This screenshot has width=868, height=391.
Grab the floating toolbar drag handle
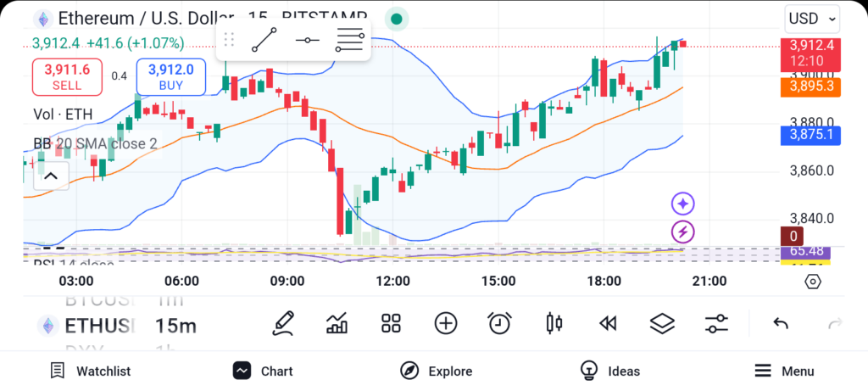pyautogui.click(x=229, y=40)
